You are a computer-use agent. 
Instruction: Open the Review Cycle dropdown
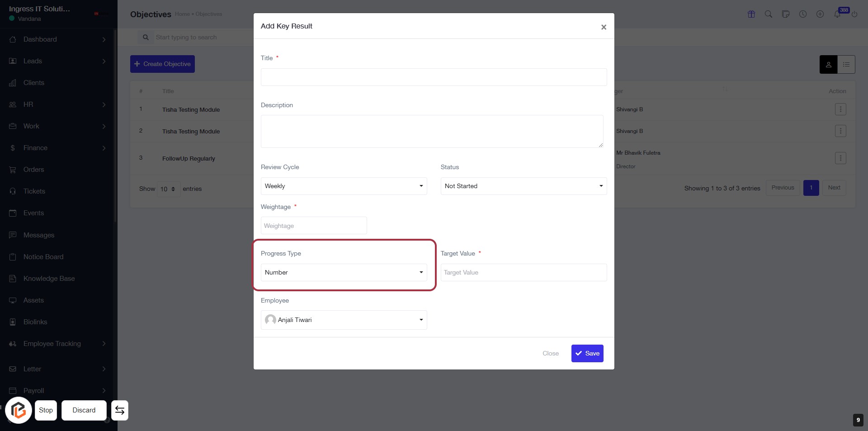[344, 186]
